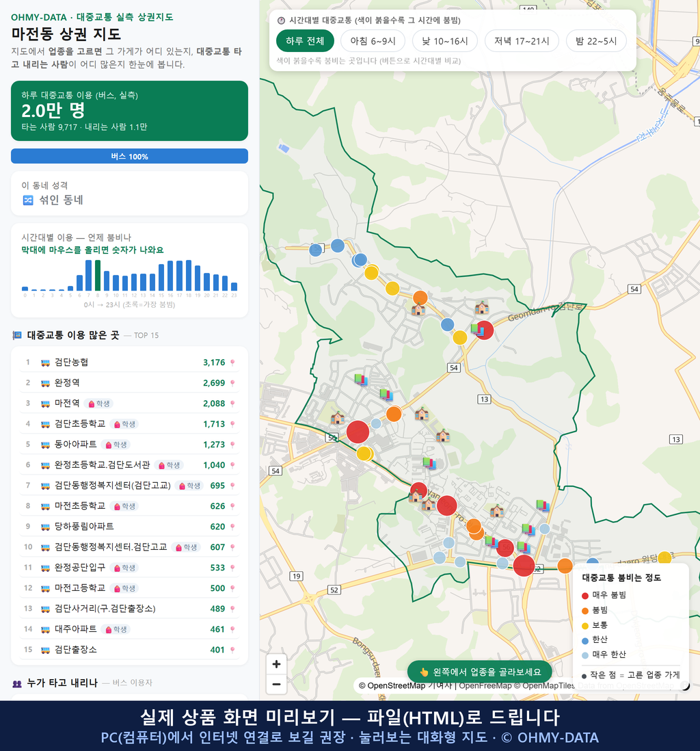Screen dimensions: 700x751
Task: Select the 하루 전체 time filter
Action: (305, 41)
